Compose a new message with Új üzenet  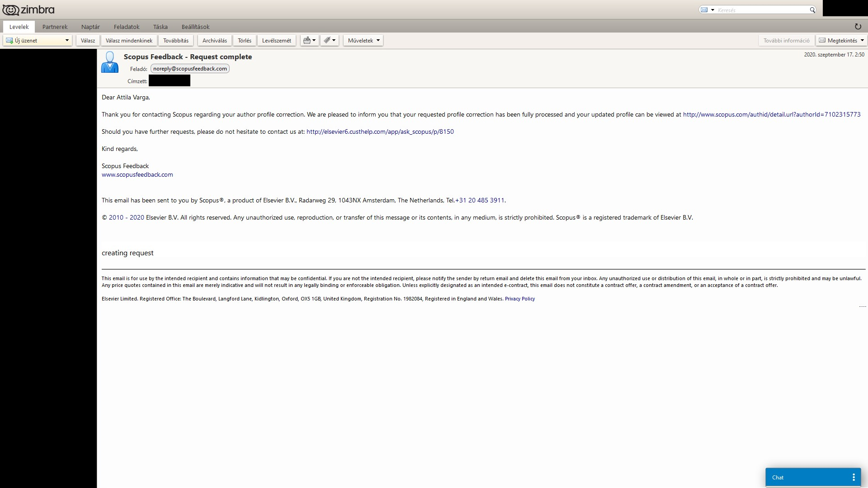(33, 40)
